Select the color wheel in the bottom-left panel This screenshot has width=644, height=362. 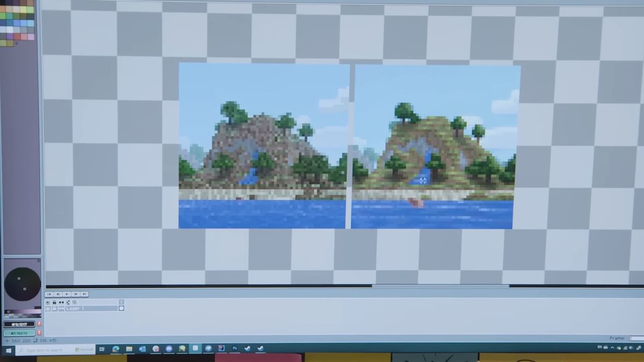(22, 283)
